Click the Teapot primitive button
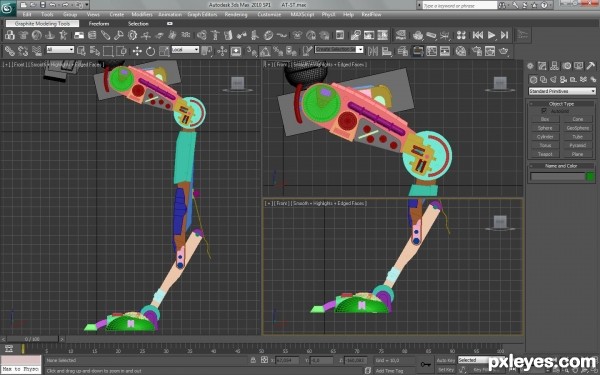Image resolution: width=600 pixels, height=375 pixels. pos(545,154)
